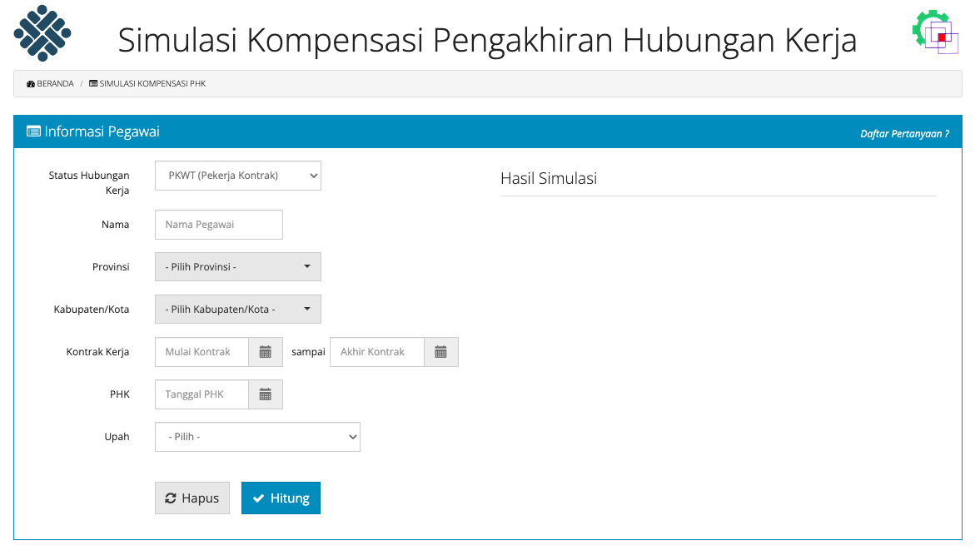Click the list icon beside Informasi Pegawai
The height and width of the screenshot is (560, 980).
[x=33, y=131]
